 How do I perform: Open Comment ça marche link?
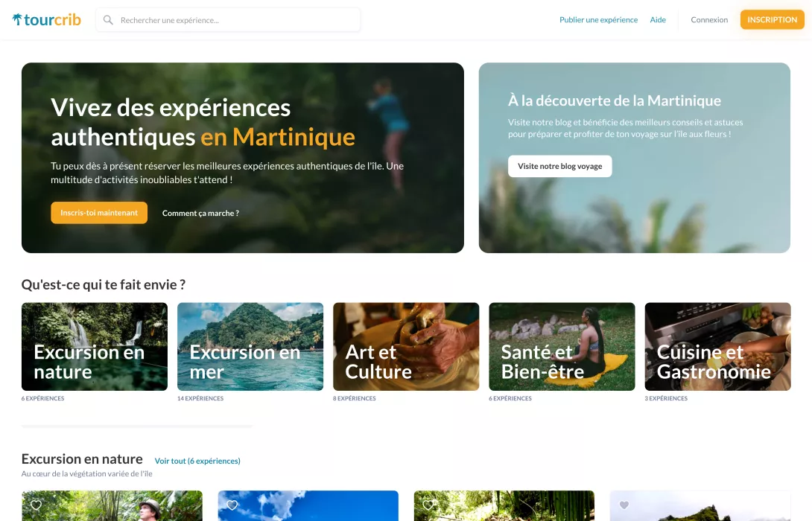[x=200, y=213]
